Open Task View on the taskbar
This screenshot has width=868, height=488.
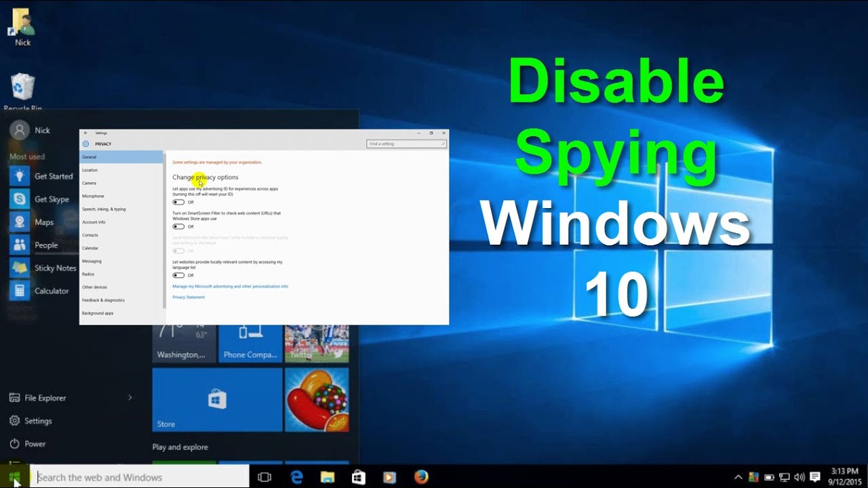pos(264,477)
